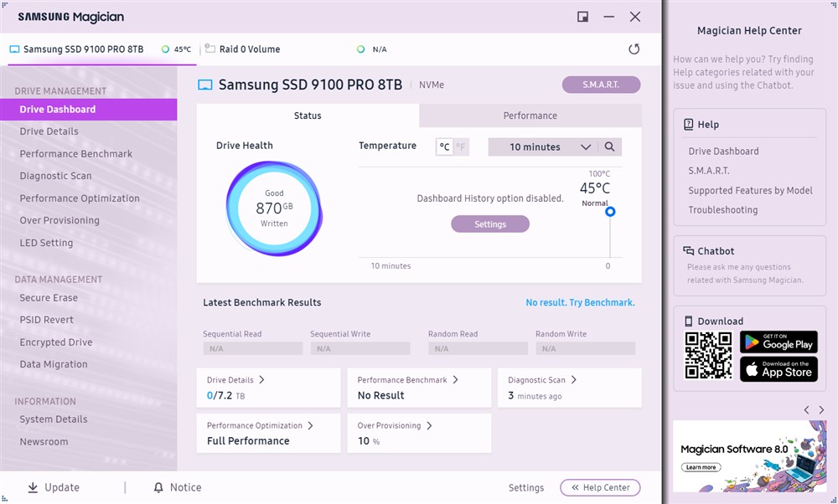Switch to the Performance tab
This screenshot has width=838, height=504.
click(530, 116)
